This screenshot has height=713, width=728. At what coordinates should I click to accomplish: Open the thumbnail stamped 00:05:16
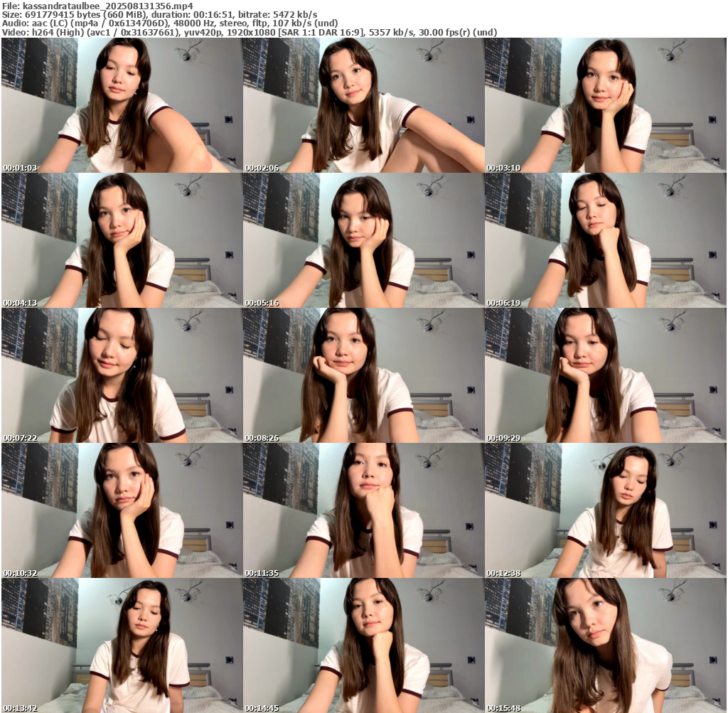(363, 240)
